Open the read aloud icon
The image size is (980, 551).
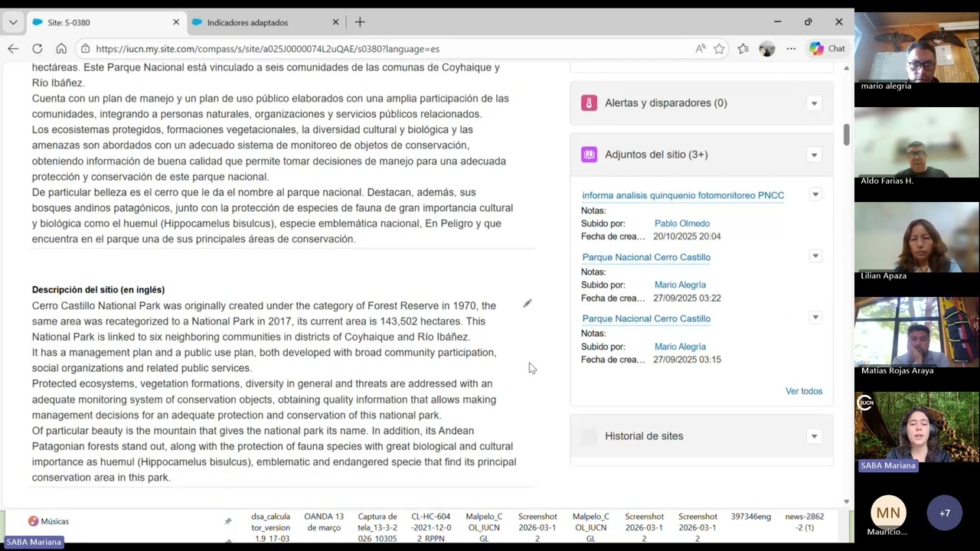[x=700, y=48]
